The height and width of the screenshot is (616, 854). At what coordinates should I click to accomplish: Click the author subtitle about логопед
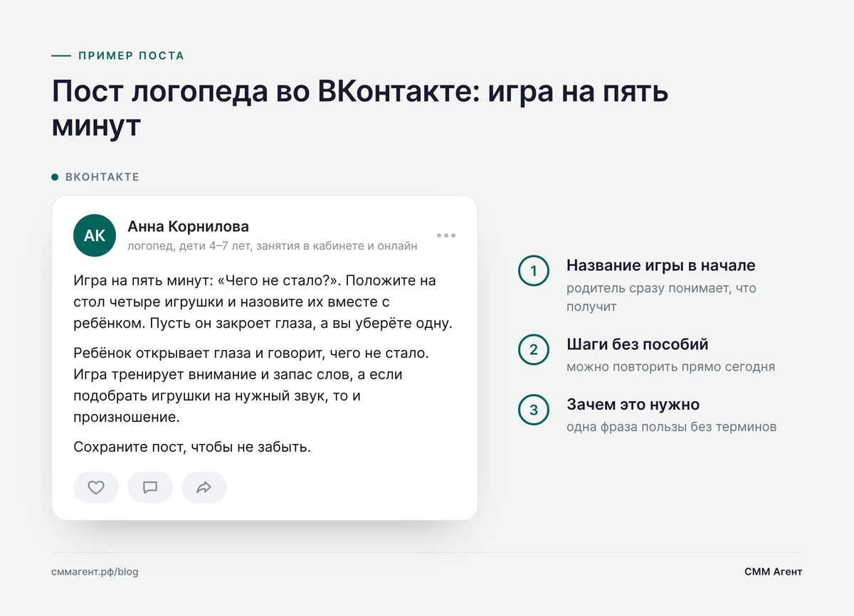click(273, 246)
